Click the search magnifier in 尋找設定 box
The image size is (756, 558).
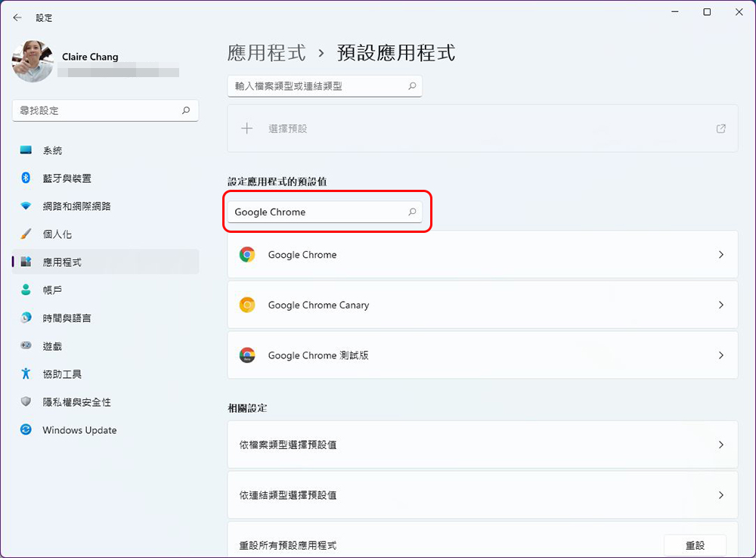(186, 110)
